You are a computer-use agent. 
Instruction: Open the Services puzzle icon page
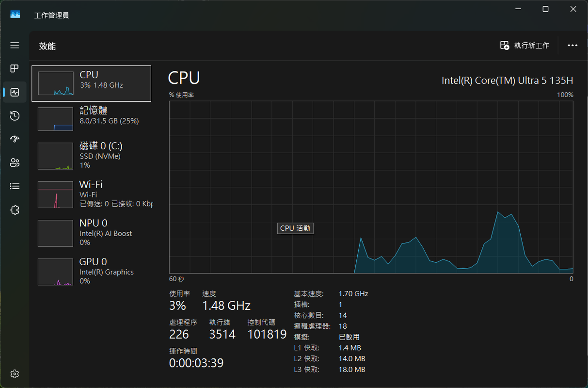(x=15, y=210)
